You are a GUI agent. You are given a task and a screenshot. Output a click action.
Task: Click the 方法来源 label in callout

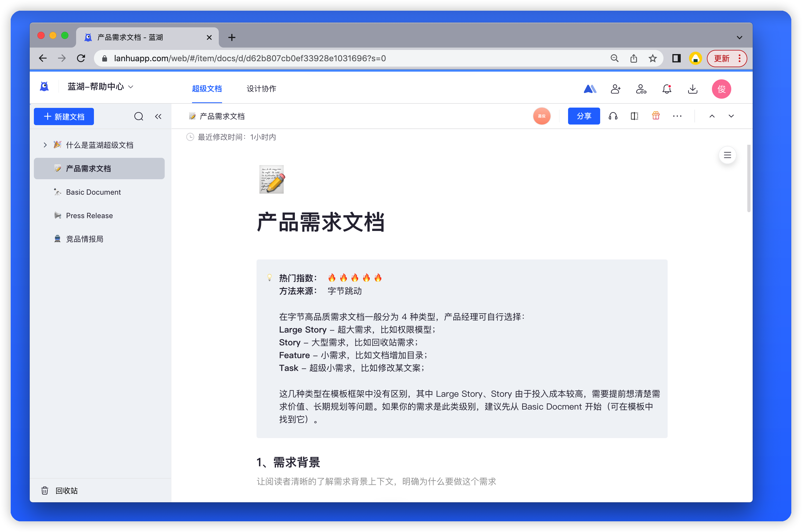pyautogui.click(x=298, y=291)
